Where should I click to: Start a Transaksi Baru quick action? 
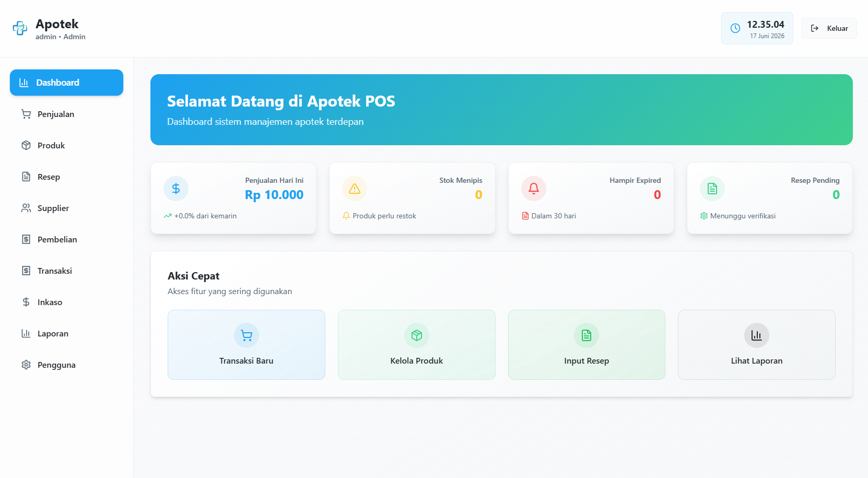pos(247,345)
